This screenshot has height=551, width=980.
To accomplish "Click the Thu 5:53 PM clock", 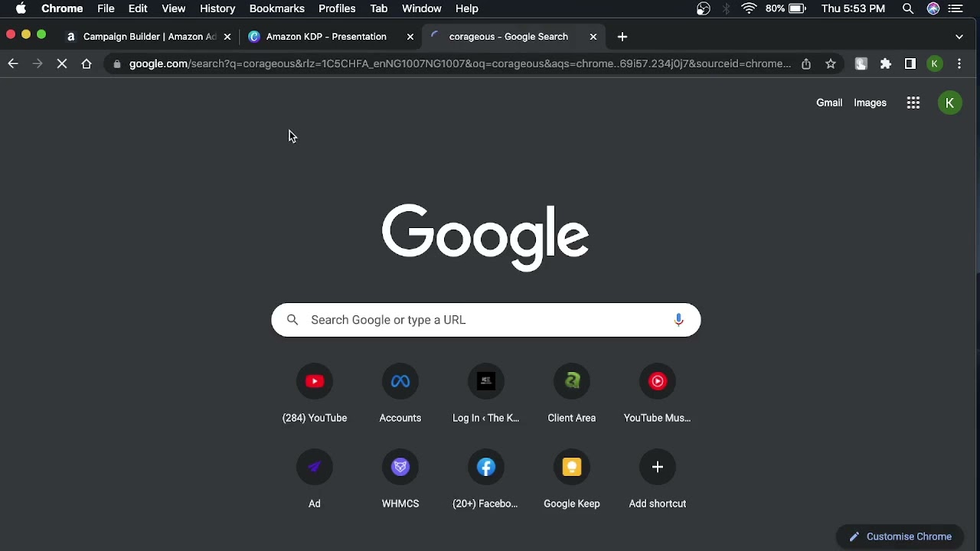I will (853, 8).
